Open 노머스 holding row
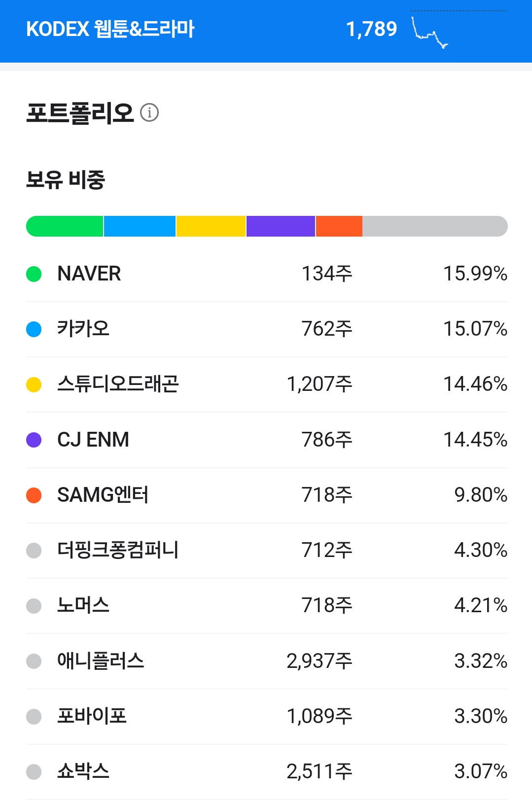The image size is (532, 800). 267,606
